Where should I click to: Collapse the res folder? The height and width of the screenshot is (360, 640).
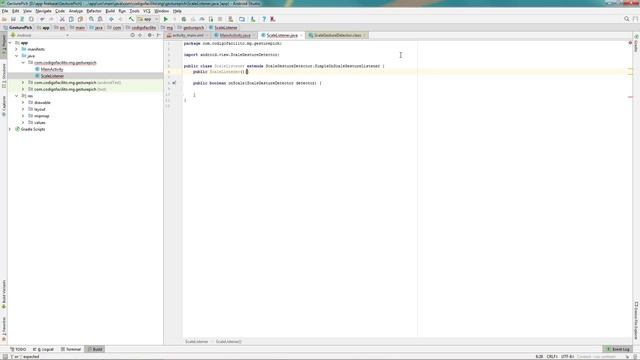click(x=17, y=96)
